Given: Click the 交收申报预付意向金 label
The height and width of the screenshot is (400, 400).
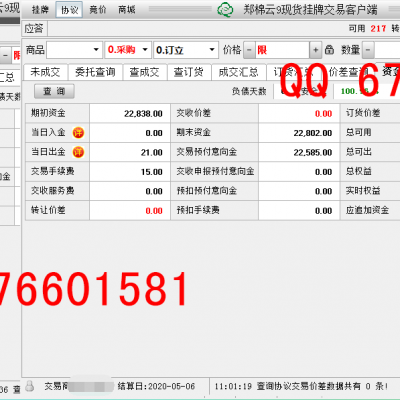Looking at the screenshot, I should (215, 171).
